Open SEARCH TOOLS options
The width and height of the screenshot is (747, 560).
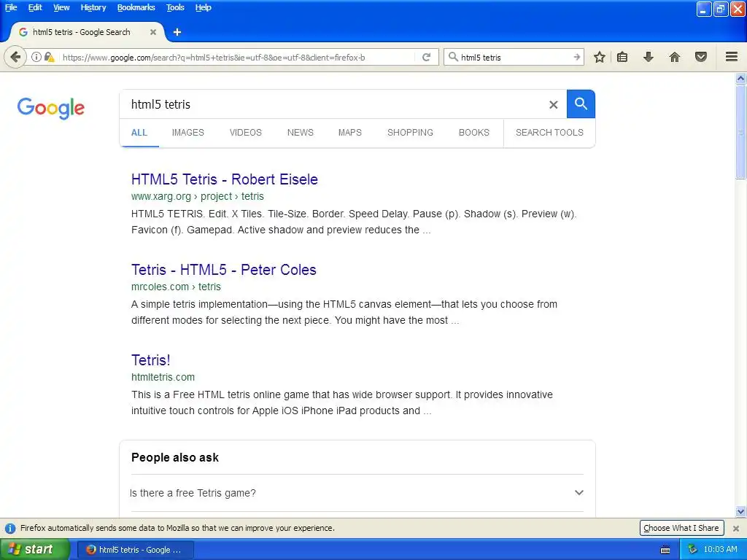549,133
